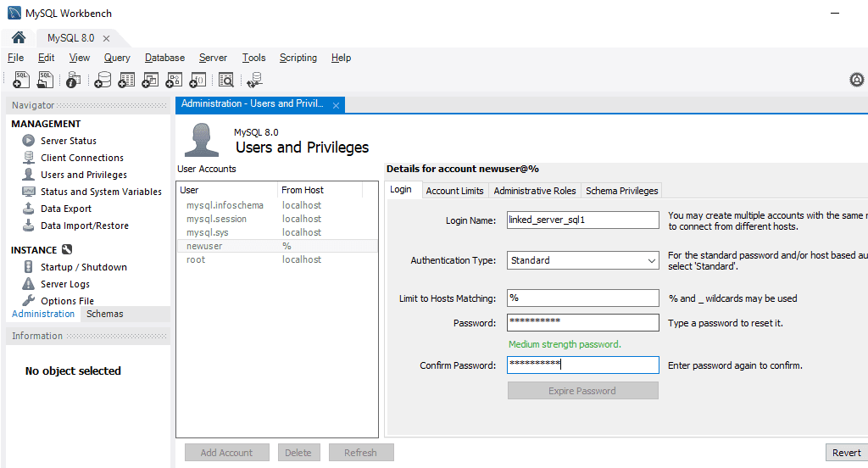Select the Login tab
868x468 pixels.
pos(401,189)
